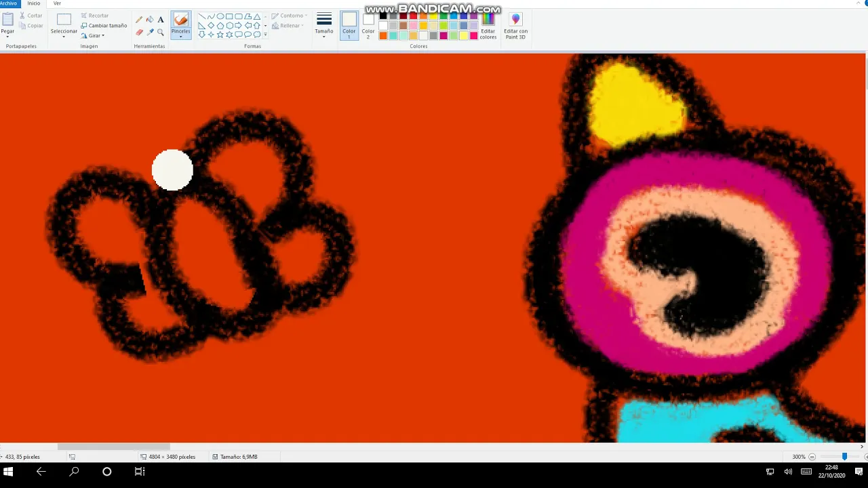
Task: Choose the Six-point star shape
Action: pos(229,35)
